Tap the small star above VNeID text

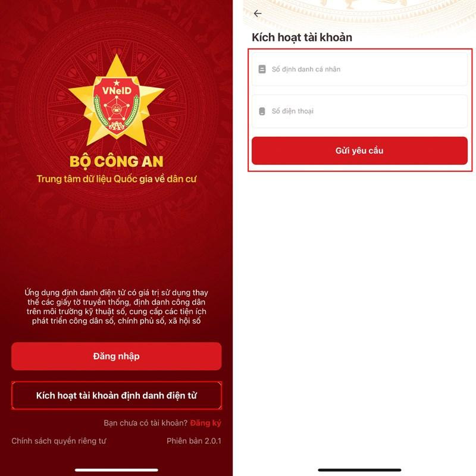(x=117, y=83)
